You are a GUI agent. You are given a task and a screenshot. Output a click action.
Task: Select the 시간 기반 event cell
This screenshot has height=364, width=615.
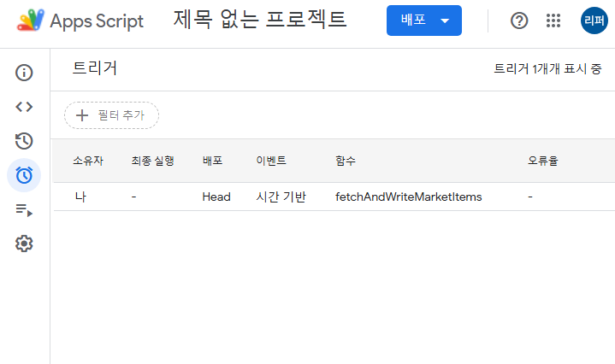coord(281,197)
